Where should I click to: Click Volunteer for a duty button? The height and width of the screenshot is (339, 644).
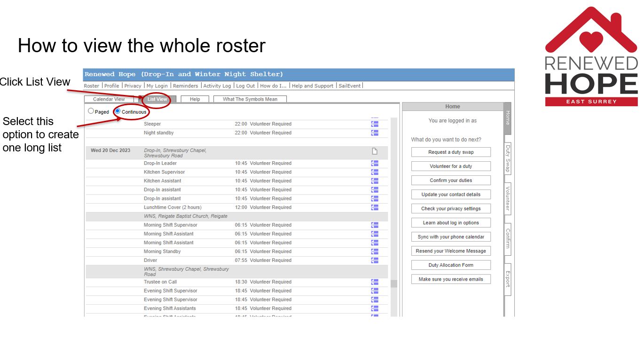451,166
